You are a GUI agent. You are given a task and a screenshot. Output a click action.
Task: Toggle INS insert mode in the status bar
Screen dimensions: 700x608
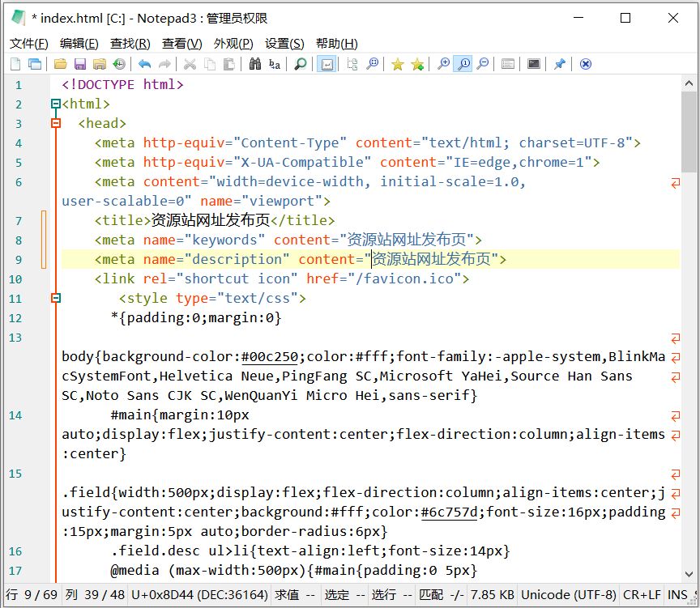pos(677,595)
